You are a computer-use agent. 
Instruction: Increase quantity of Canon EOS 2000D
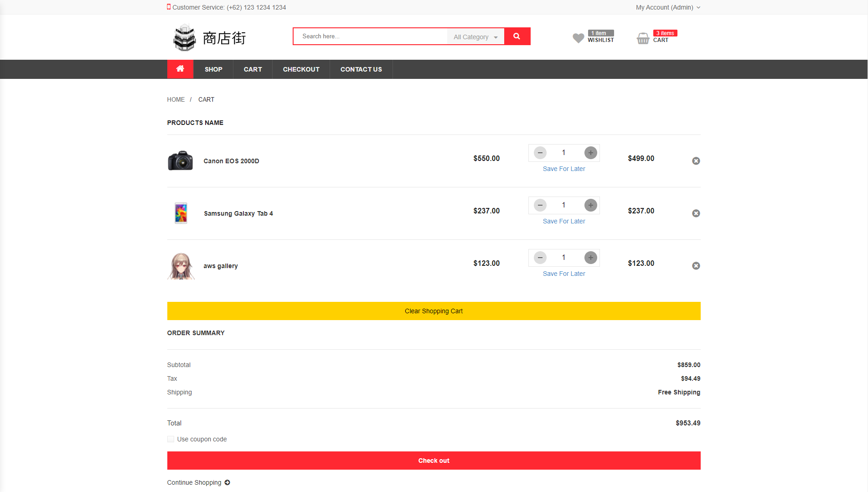591,153
